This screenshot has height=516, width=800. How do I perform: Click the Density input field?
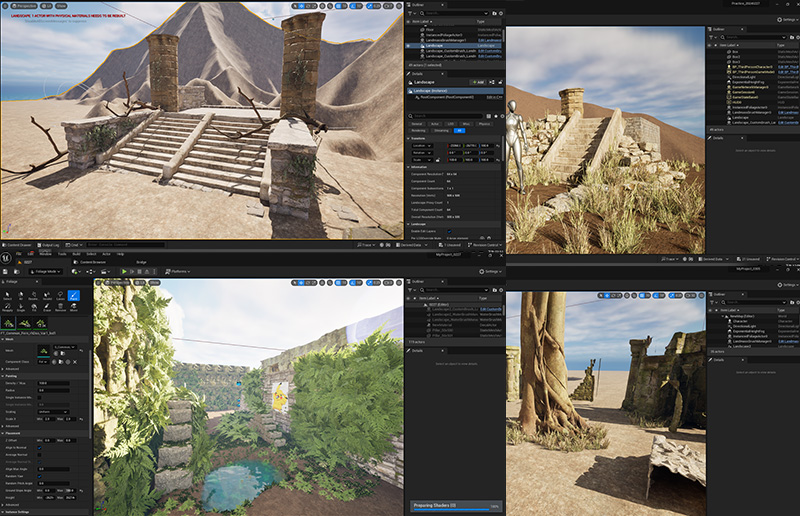[54, 383]
